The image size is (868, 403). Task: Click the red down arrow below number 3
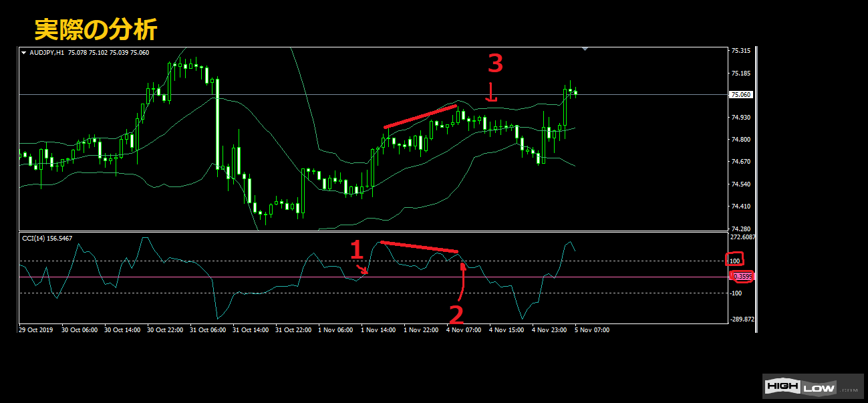(491, 92)
